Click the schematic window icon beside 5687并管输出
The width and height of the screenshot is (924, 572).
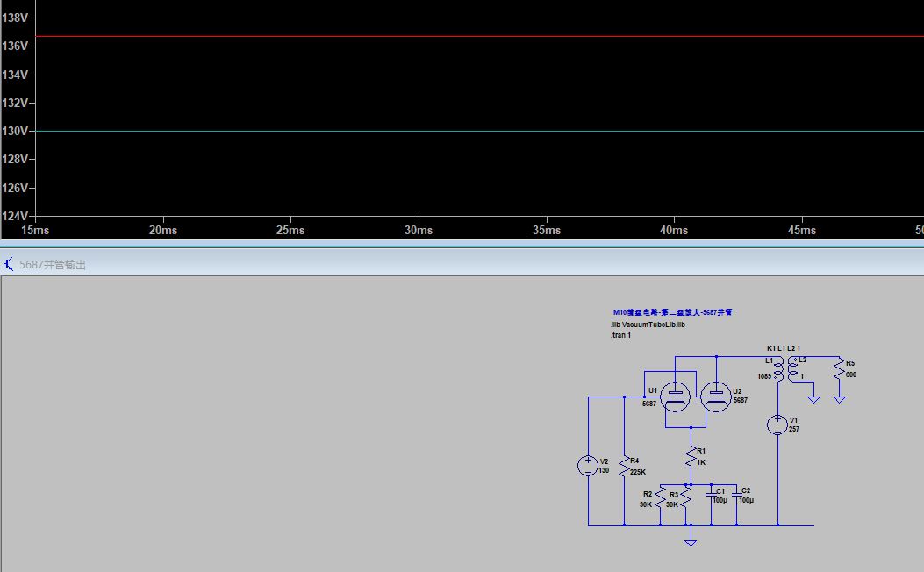pos(8,264)
